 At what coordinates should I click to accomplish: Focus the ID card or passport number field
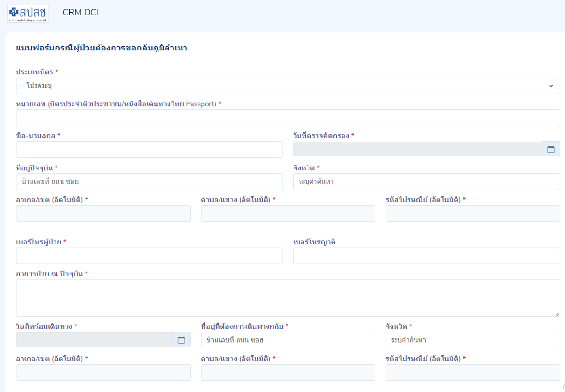coord(288,118)
